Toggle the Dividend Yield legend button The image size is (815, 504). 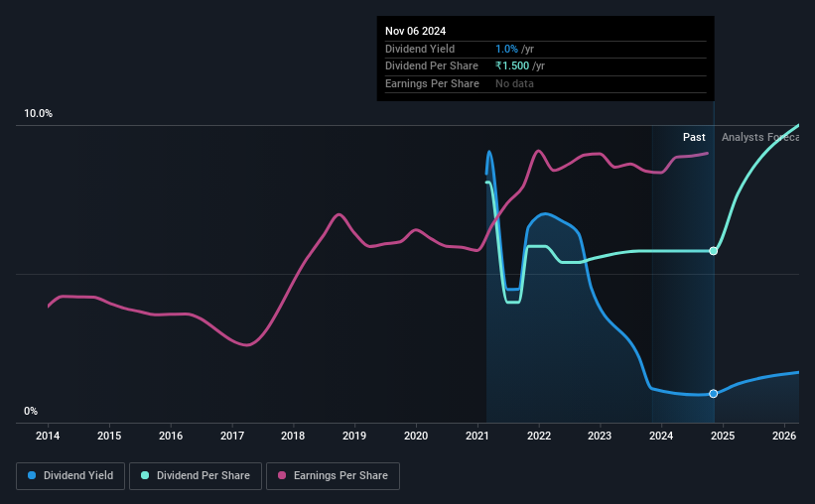[x=70, y=476]
